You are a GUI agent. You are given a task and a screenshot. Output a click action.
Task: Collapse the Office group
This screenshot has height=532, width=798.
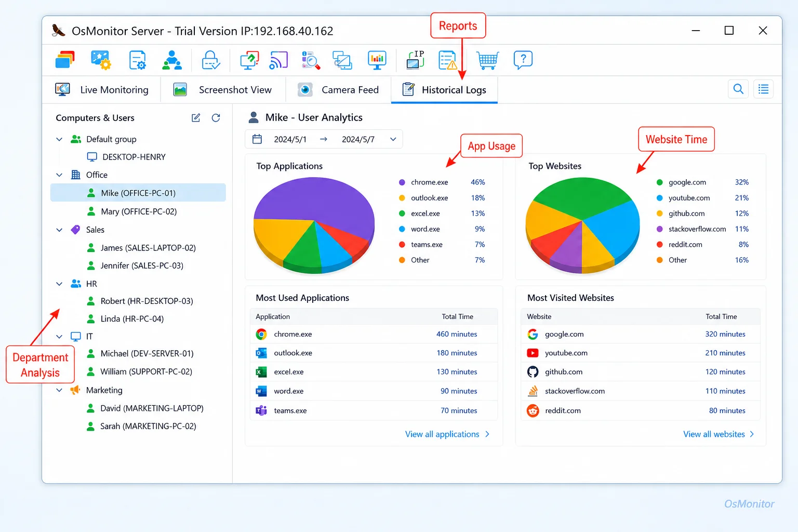point(59,175)
